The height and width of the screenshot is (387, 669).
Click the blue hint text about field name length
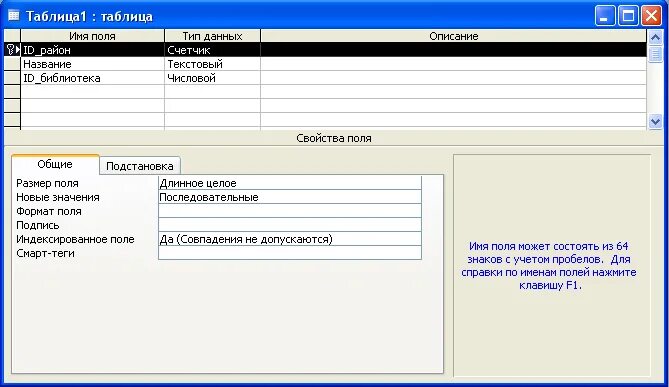click(x=549, y=266)
